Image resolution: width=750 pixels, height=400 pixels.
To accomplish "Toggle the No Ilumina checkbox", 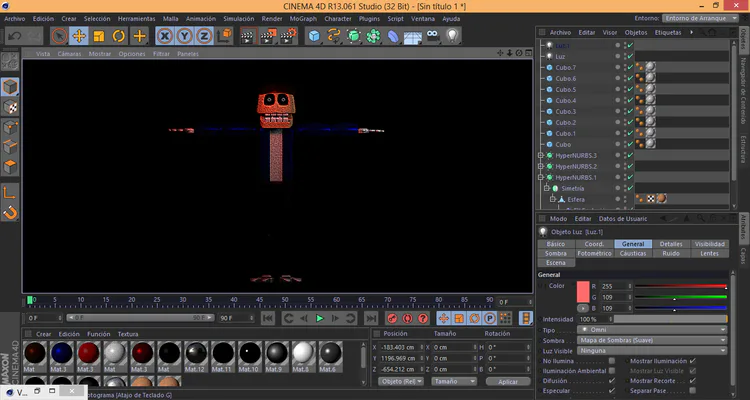I will tap(612, 361).
